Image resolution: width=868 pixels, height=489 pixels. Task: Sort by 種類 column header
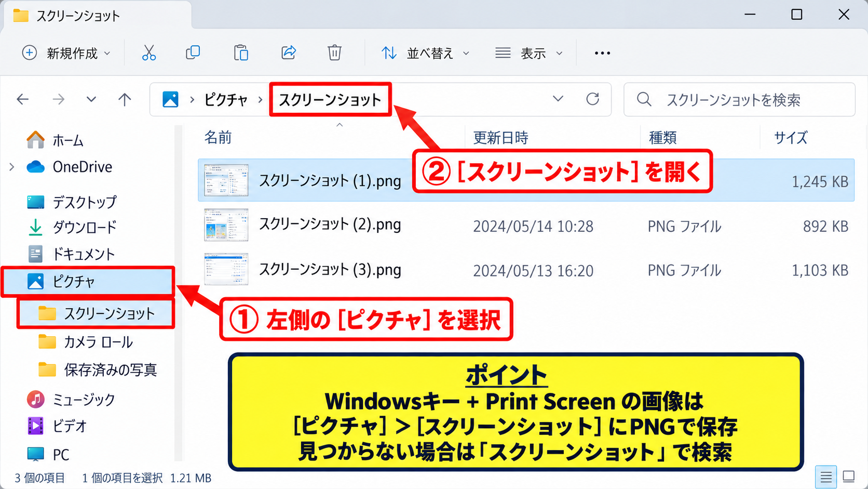[663, 138]
